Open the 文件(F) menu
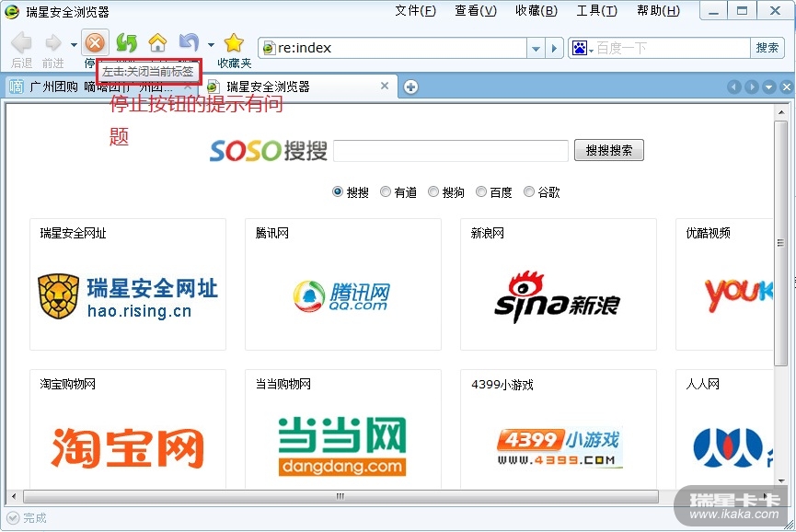796x532 pixels. pyautogui.click(x=415, y=11)
